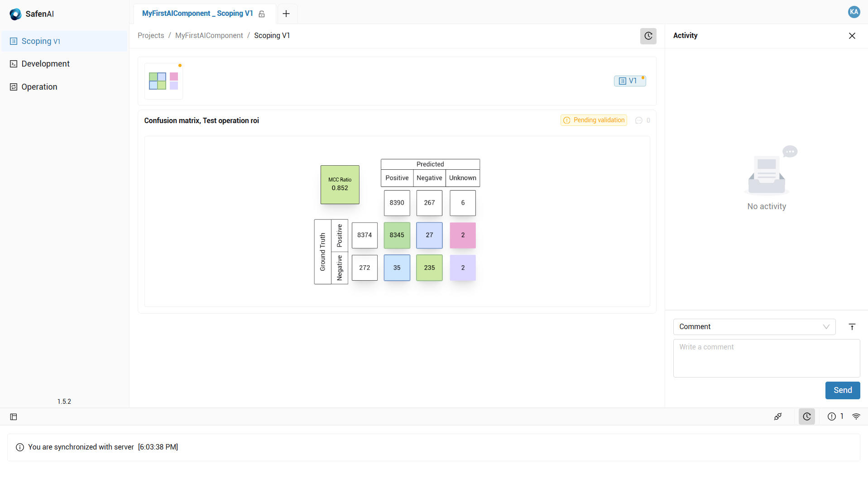Open Development in the sidebar
The width and height of the screenshot is (868, 488).
click(45, 64)
